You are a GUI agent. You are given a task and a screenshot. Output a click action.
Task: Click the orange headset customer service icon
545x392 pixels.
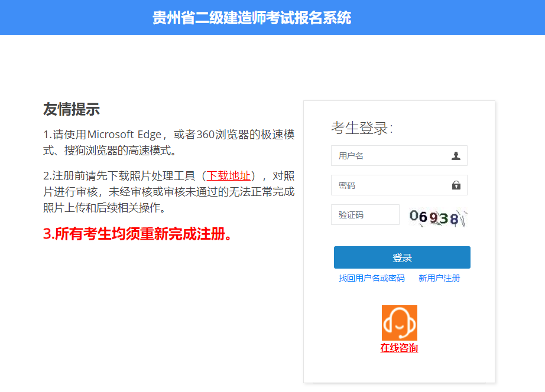click(x=400, y=323)
